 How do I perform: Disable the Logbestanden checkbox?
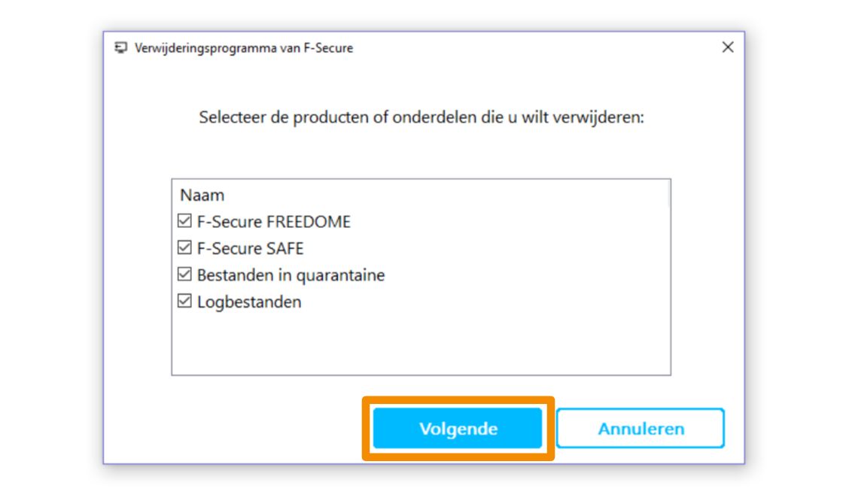point(184,302)
